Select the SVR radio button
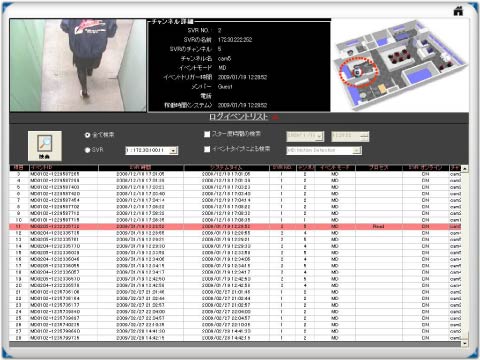Viewport: 480px width, 360px height. pyautogui.click(x=87, y=150)
